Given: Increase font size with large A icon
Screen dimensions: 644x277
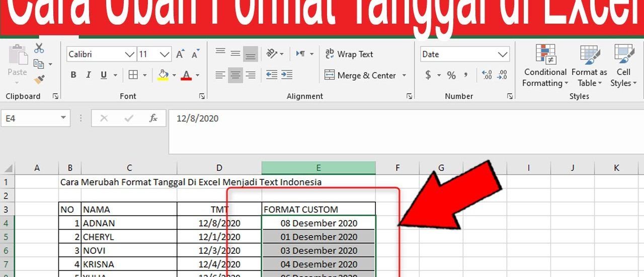Looking at the screenshot, I should pos(180,54).
